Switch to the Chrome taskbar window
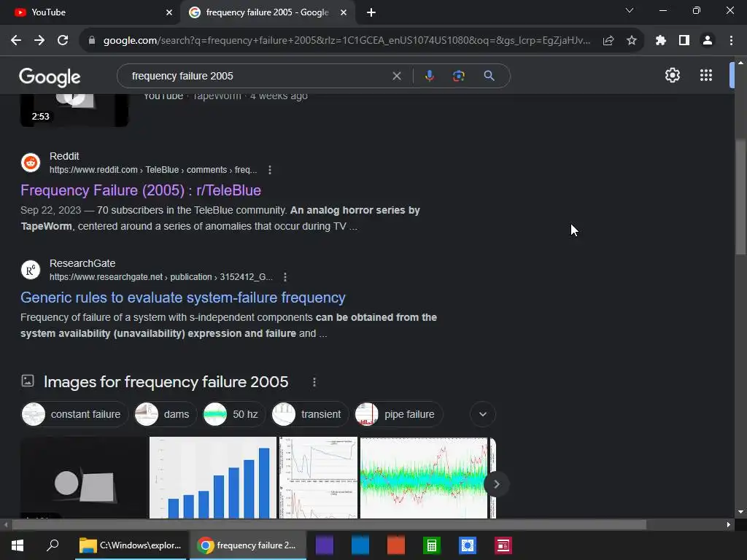The image size is (747, 560). pyautogui.click(x=248, y=545)
